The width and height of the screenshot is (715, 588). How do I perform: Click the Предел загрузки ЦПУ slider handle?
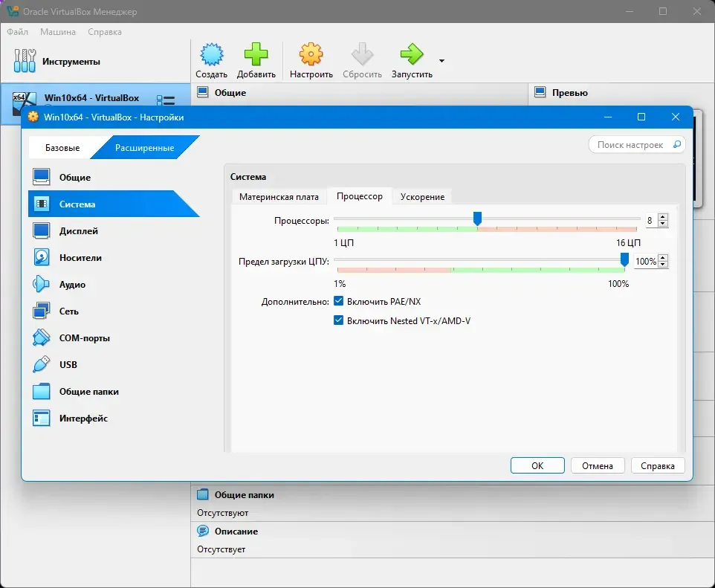pyautogui.click(x=625, y=259)
